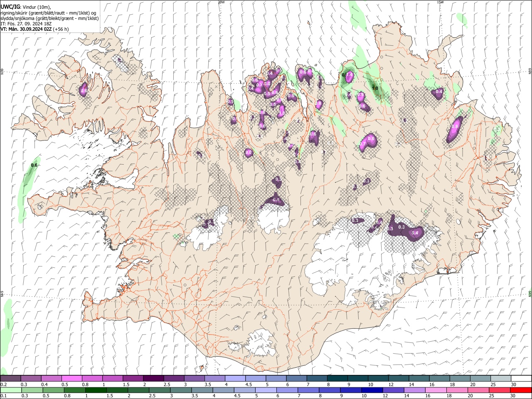This screenshot has width=532, height=399.
Task: Click the rain legend swatch starting at 0.8
Action: (x=75, y=390)
